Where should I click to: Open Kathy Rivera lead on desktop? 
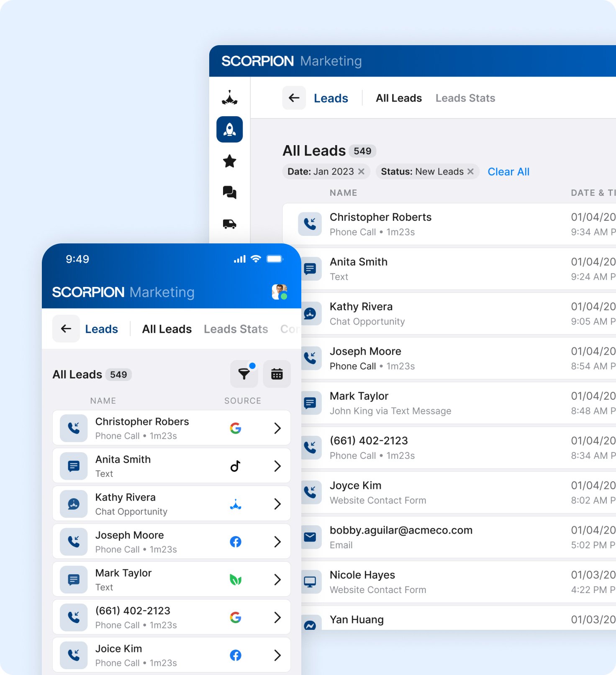(x=459, y=314)
